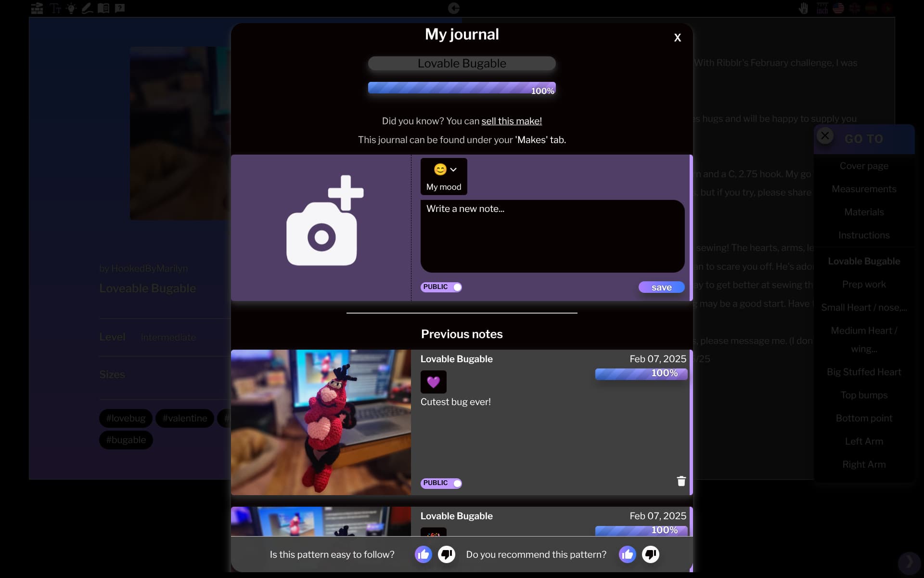Click the top 100% journal progress bar

pos(462,88)
